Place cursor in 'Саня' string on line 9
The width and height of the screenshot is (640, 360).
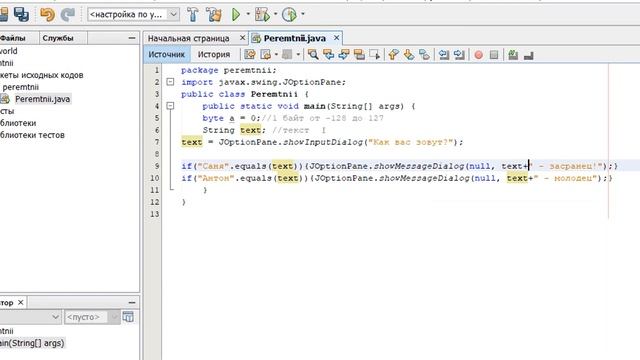[x=213, y=166]
